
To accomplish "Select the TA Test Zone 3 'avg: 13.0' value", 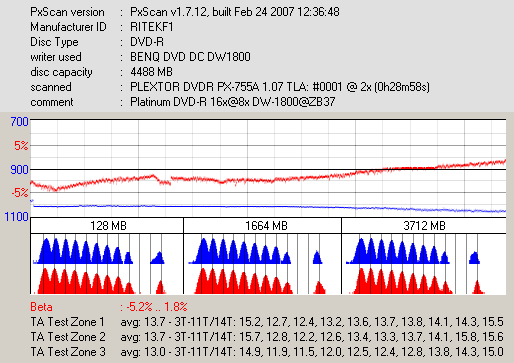I will coord(143,352).
